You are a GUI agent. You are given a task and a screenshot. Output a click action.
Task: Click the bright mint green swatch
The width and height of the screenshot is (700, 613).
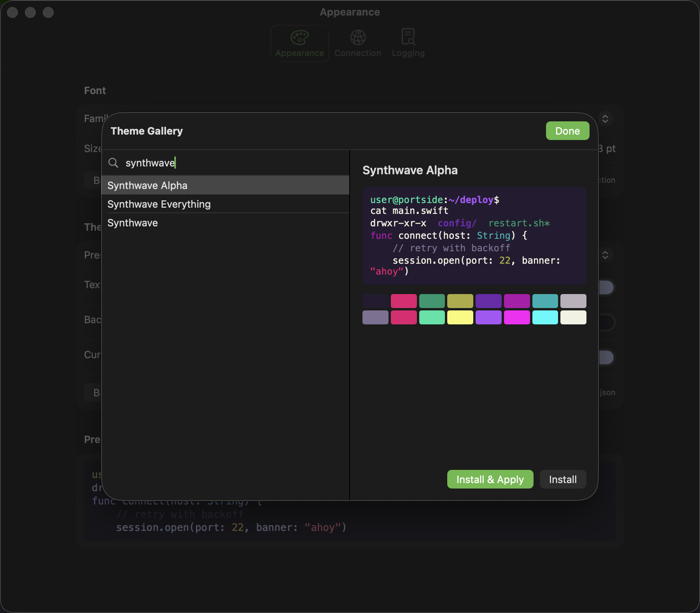tap(432, 317)
